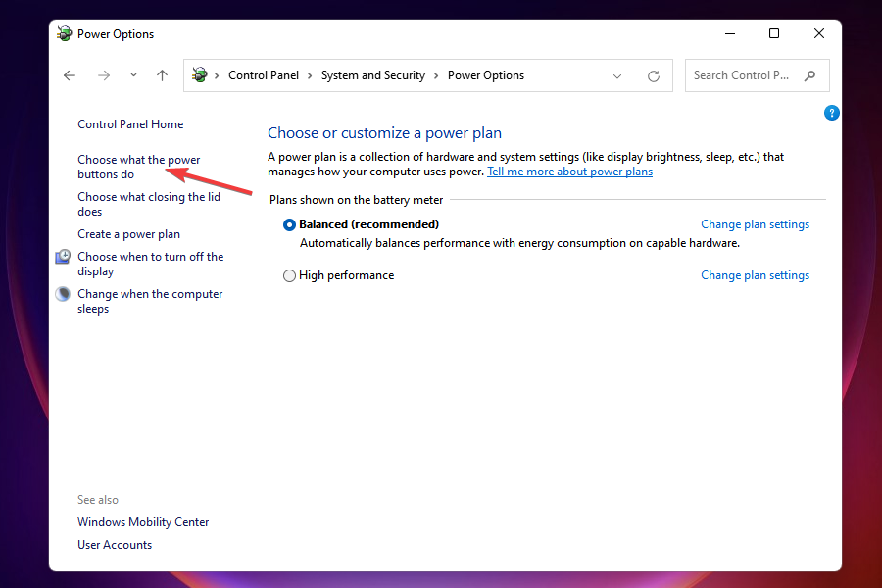Open the address bar history dropdown
This screenshot has width=882, height=588.
617,76
